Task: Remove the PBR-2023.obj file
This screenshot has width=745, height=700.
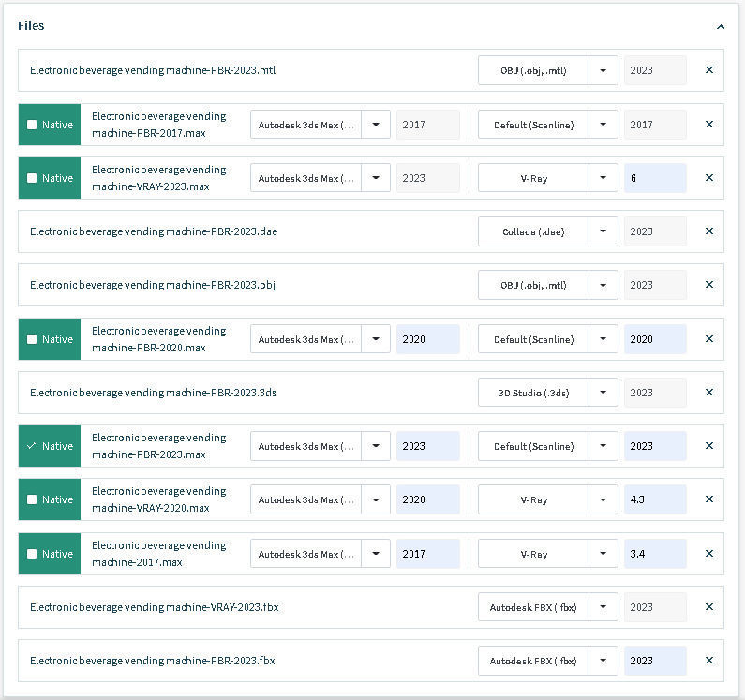Action: click(x=708, y=285)
